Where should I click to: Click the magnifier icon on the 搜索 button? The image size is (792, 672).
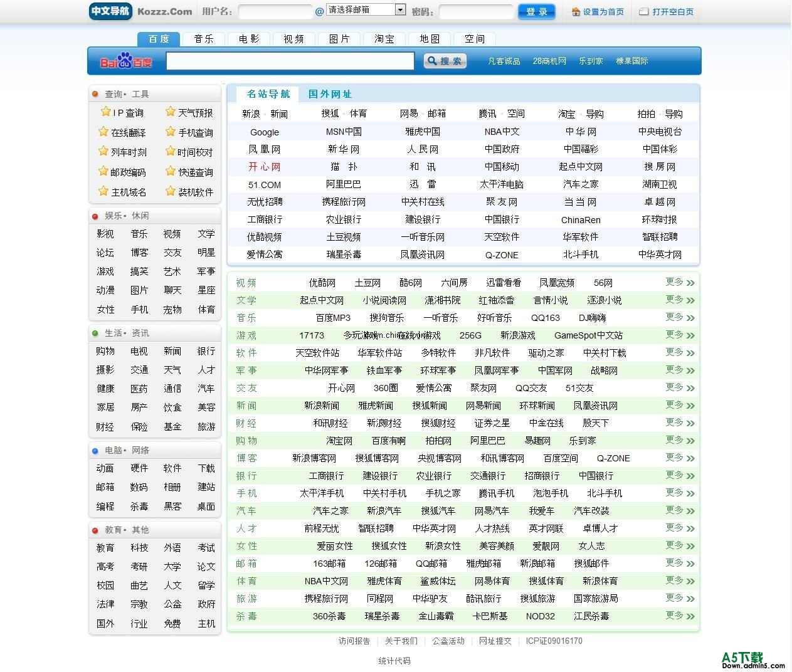(433, 61)
